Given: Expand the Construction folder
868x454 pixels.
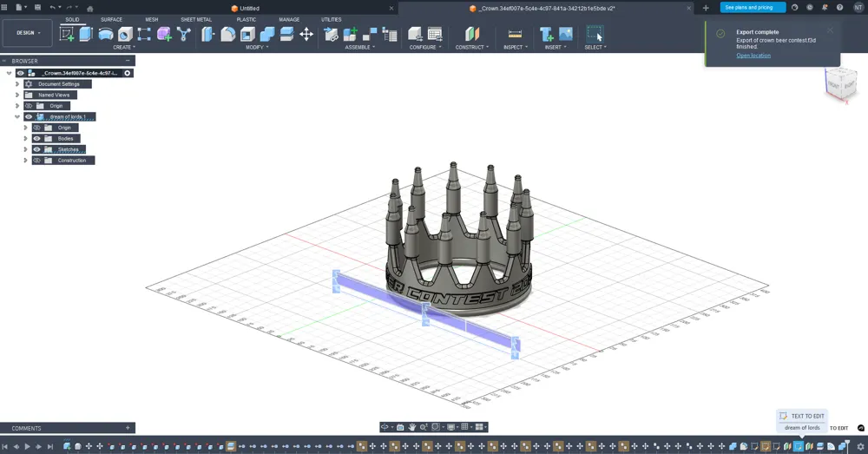Looking at the screenshot, I should (x=25, y=160).
